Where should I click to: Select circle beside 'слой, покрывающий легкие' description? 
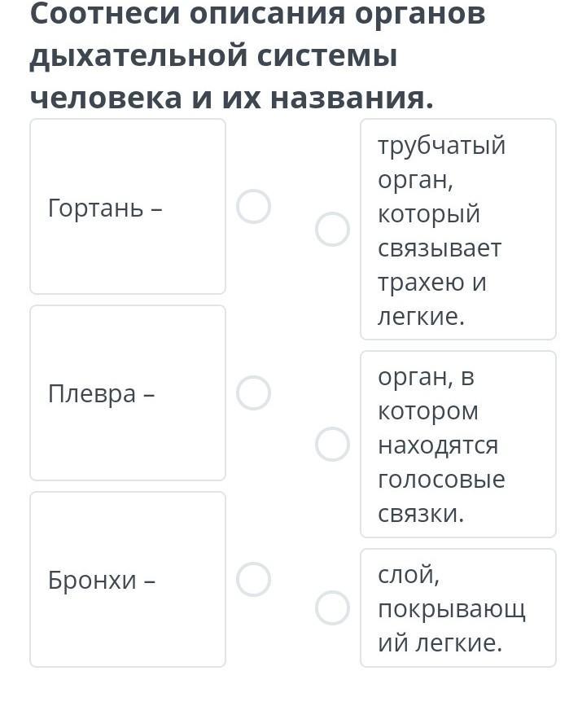click(x=332, y=608)
